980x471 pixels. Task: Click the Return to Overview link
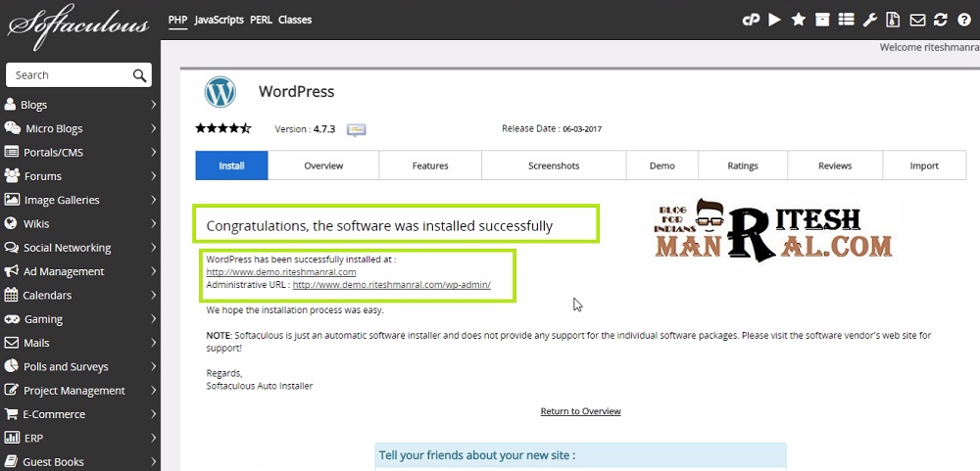580,411
